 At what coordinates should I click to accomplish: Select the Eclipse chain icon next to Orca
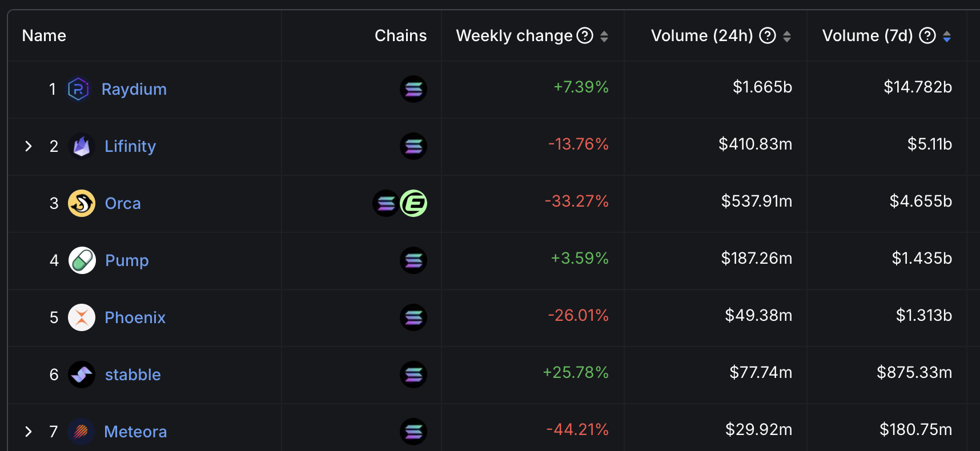tap(413, 203)
